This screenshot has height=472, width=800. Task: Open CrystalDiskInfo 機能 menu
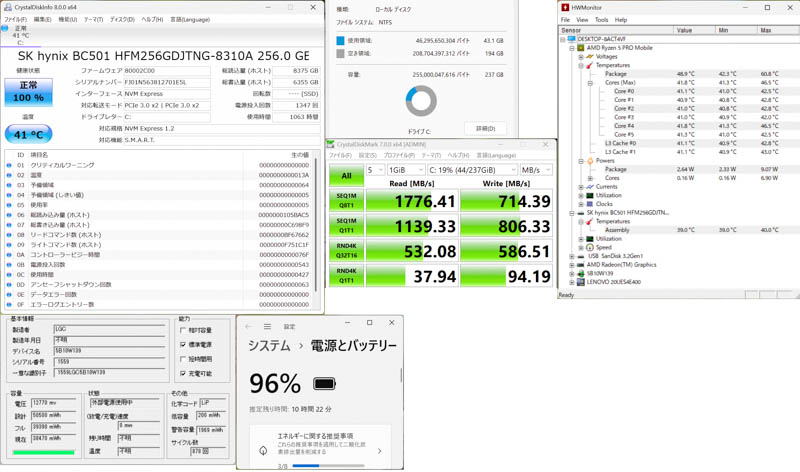click(x=67, y=19)
